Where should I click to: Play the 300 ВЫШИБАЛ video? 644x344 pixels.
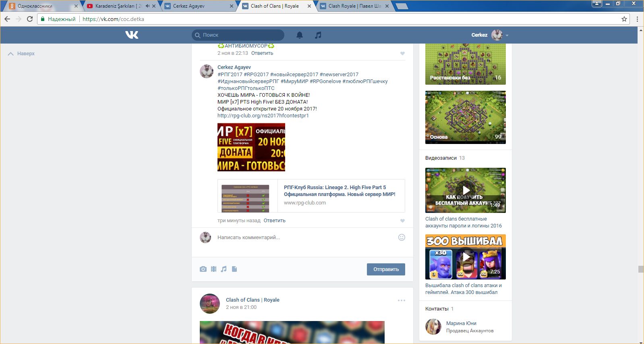click(466, 257)
